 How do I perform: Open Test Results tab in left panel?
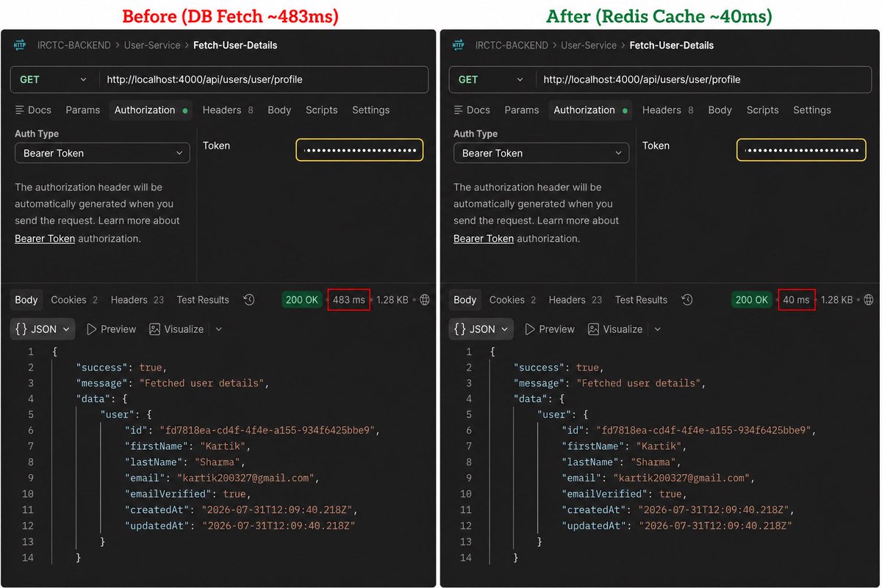203,300
